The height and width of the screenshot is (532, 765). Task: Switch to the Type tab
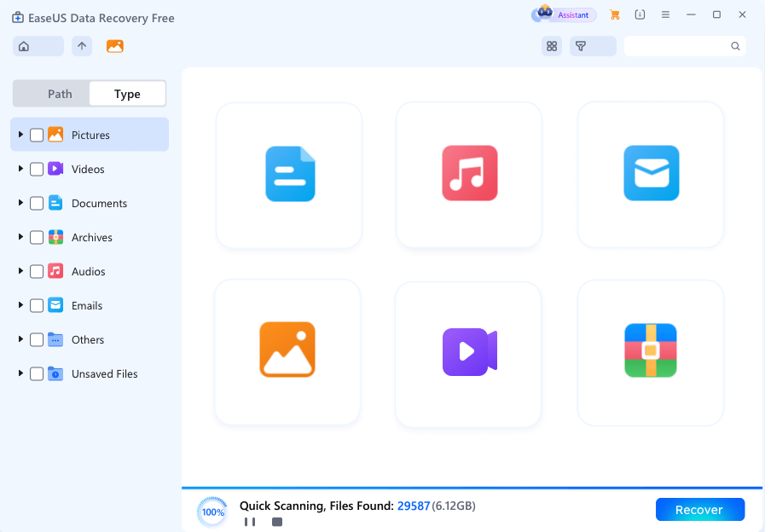pyautogui.click(x=127, y=94)
